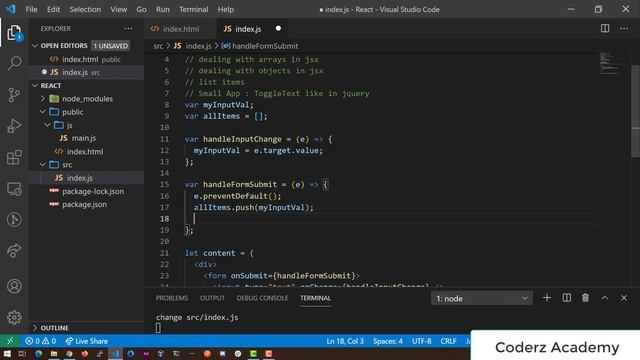Collapse the Open Editors section
Image resolution: width=640 pixels, height=360 pixels.
[35, 46]
